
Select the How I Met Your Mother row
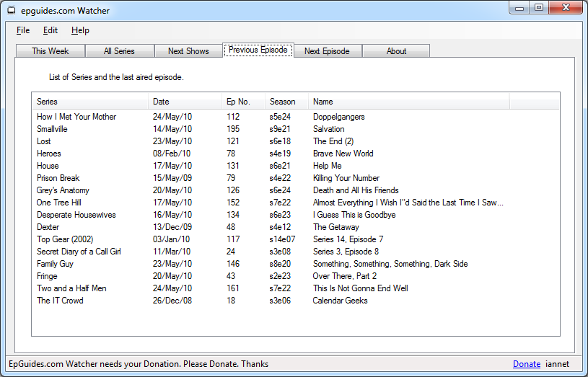point(76,117)
